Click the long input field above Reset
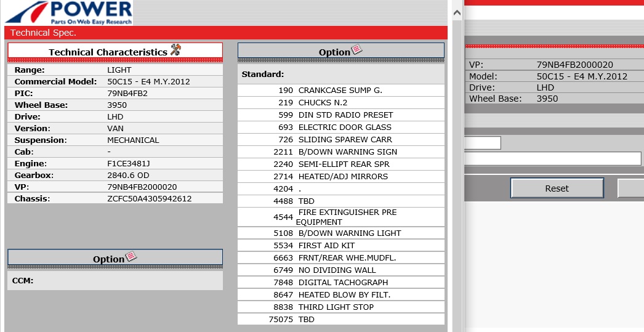Viewport: 644px width, 332px height. point(553,158)
